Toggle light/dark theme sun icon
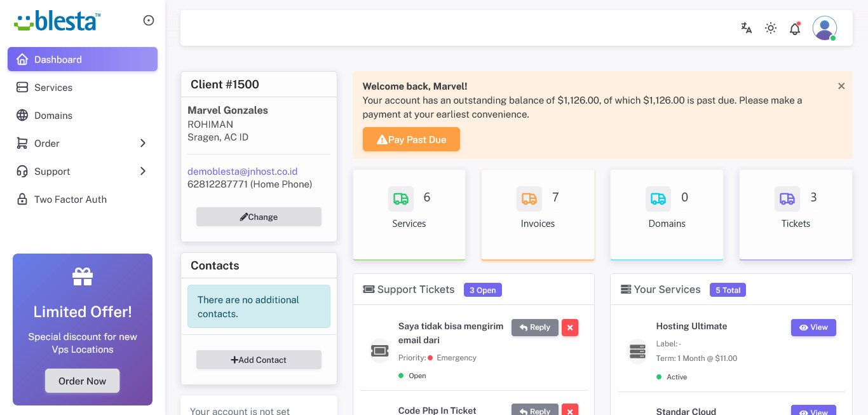This screenshot has height=415, width=868. 771,28
